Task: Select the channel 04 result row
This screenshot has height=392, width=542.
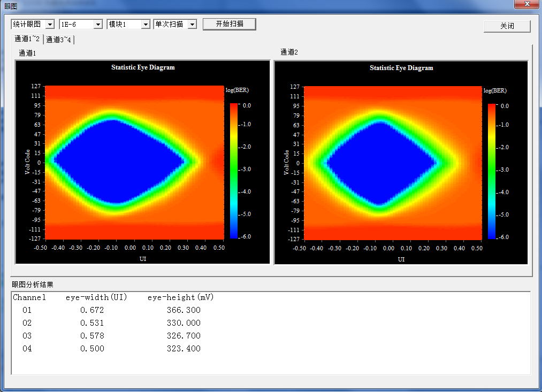Action: 107,349
